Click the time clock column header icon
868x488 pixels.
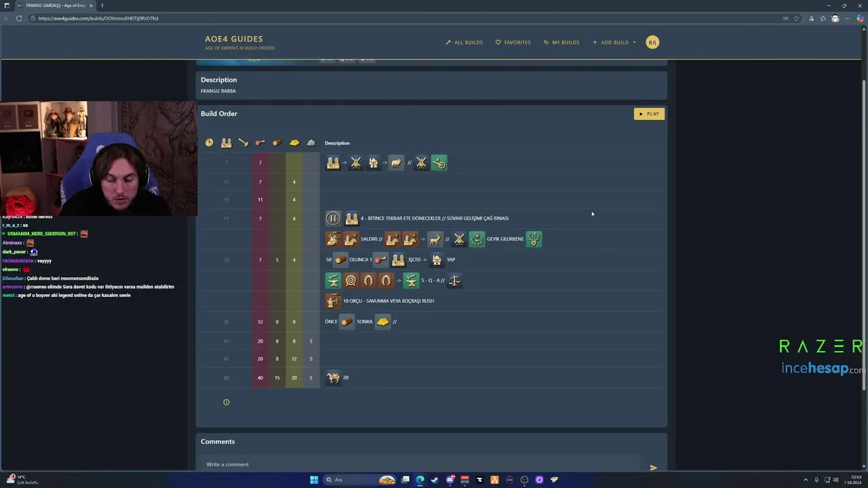click(x=209, y=142)
